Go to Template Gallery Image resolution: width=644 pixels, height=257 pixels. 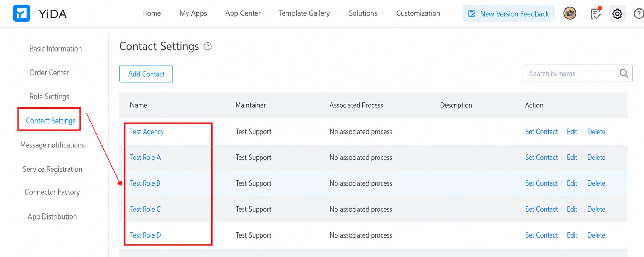click(304, 13)
